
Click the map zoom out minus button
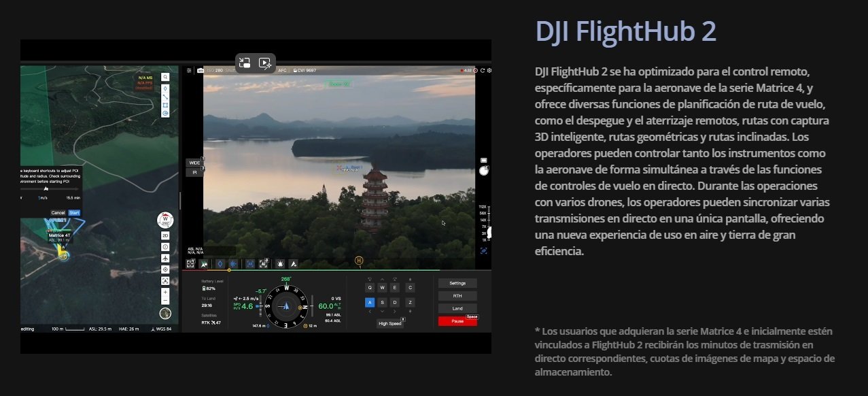tap(165, 300)
